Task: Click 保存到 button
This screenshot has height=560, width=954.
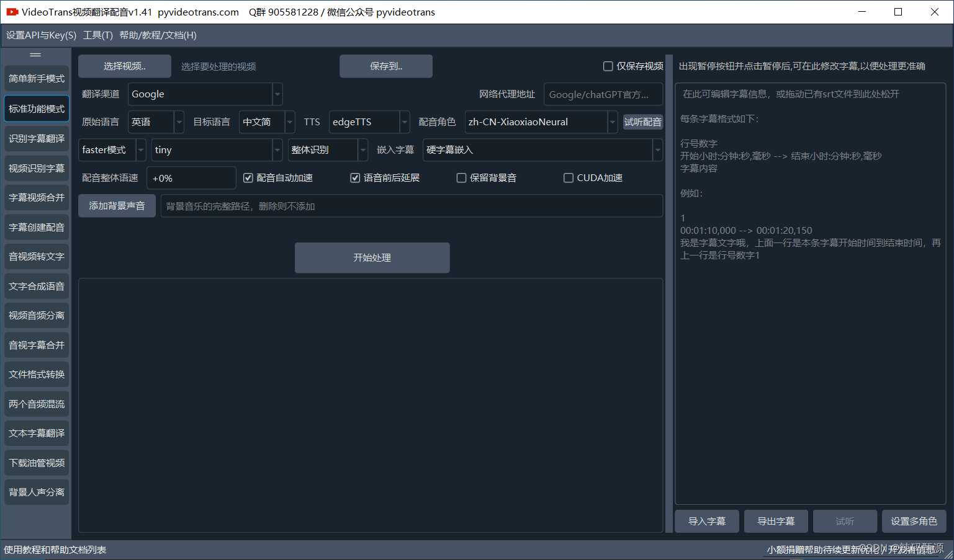Action: pyautogui.click(x=386, y=66)
